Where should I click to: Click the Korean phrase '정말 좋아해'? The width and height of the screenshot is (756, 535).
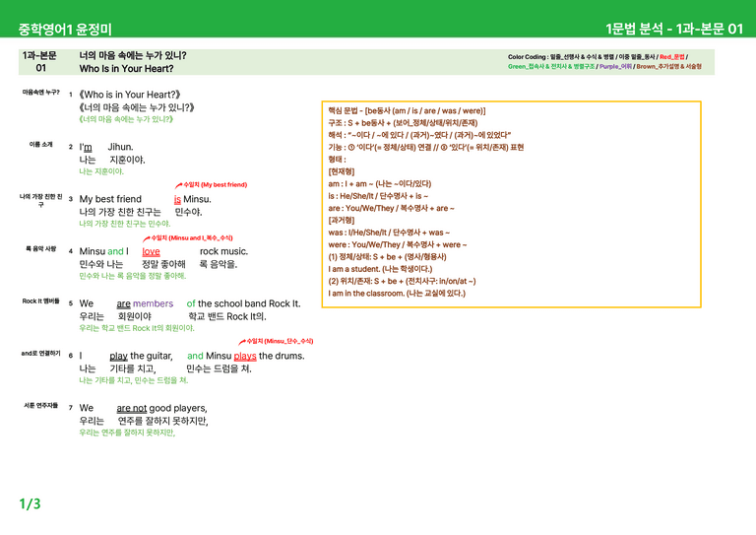pos(163,264)
